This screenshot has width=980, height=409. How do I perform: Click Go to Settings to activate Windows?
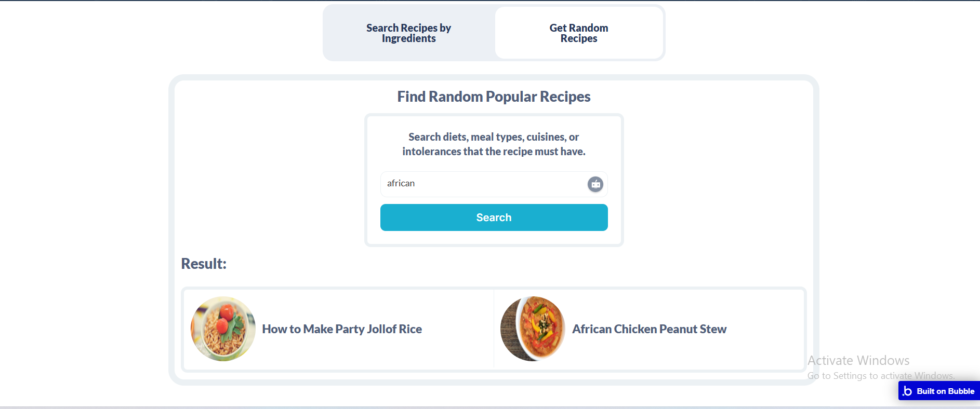click(880, 376)
